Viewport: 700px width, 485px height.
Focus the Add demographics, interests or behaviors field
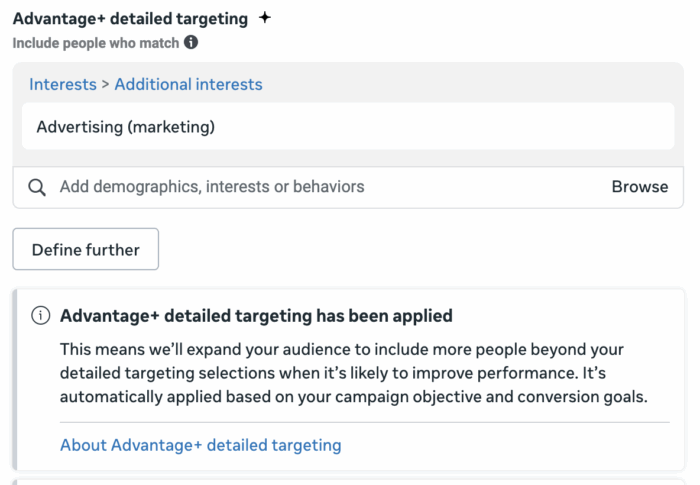pos(320,187)
